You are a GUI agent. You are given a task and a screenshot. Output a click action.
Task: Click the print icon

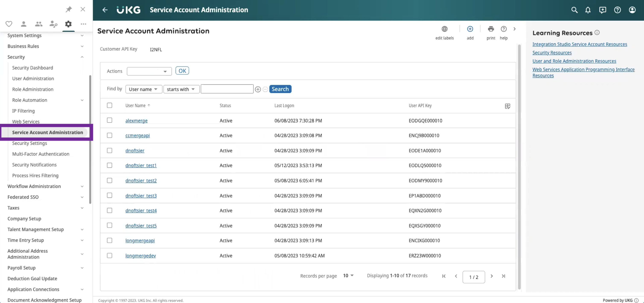tap(491, 29)
